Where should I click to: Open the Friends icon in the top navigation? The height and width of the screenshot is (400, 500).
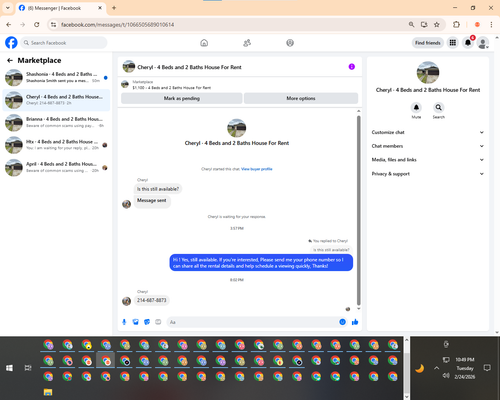coord(247,43)
